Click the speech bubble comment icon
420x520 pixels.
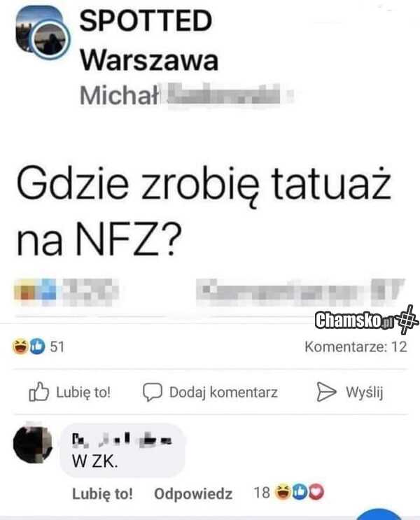(153, 393)
